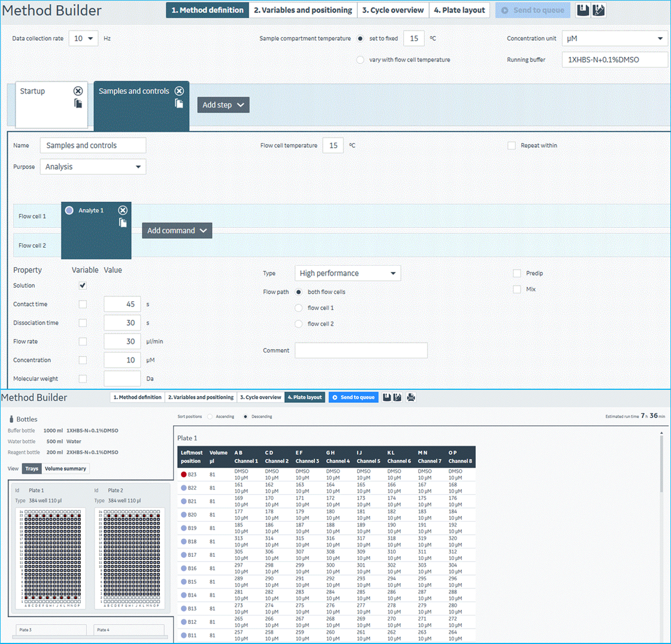Open the Add command button
The width and height of the screenshot is (671, 644).
177,231
